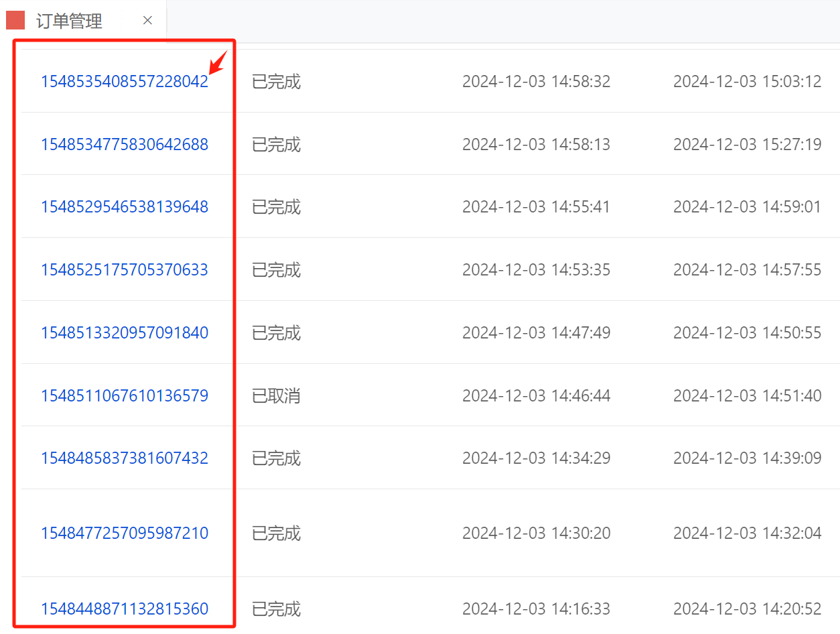
Task: Click the time 2024-12-03 14:59:01
Action: click(748, 207)
